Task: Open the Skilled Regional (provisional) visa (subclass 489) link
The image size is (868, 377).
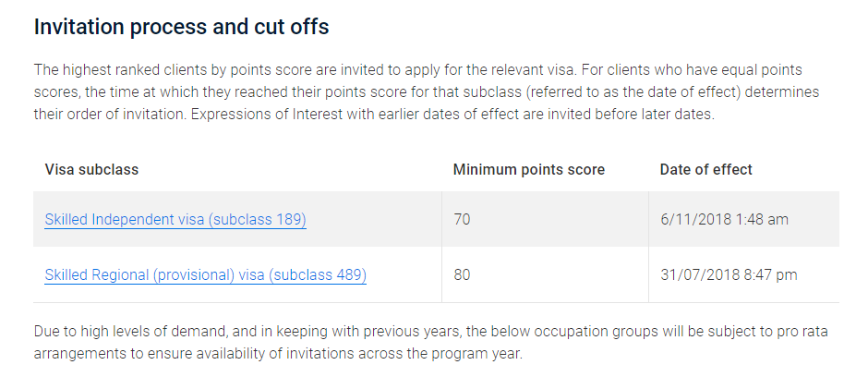Action: click(x=205, y=274)
